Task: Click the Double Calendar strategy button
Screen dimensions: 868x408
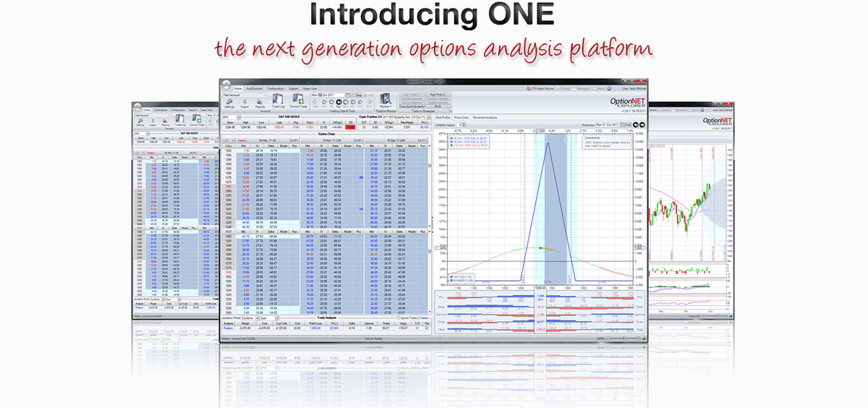Action: [x=438, y=98]
